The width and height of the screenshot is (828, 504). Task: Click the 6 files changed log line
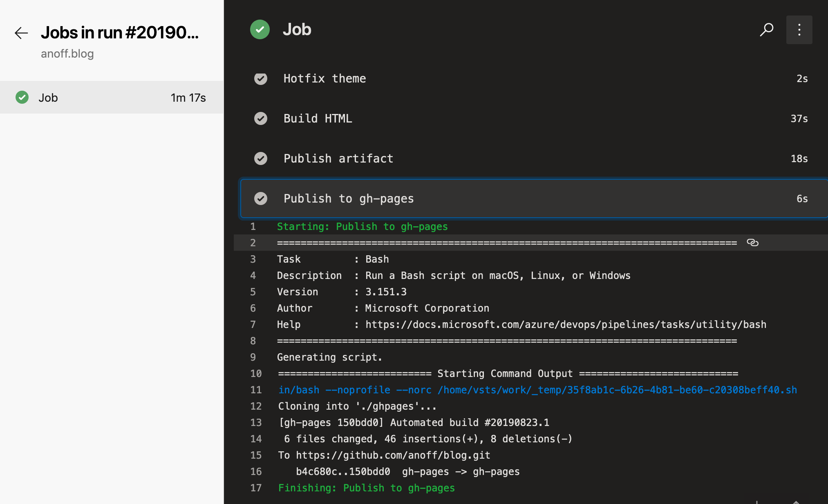[428, 439]
